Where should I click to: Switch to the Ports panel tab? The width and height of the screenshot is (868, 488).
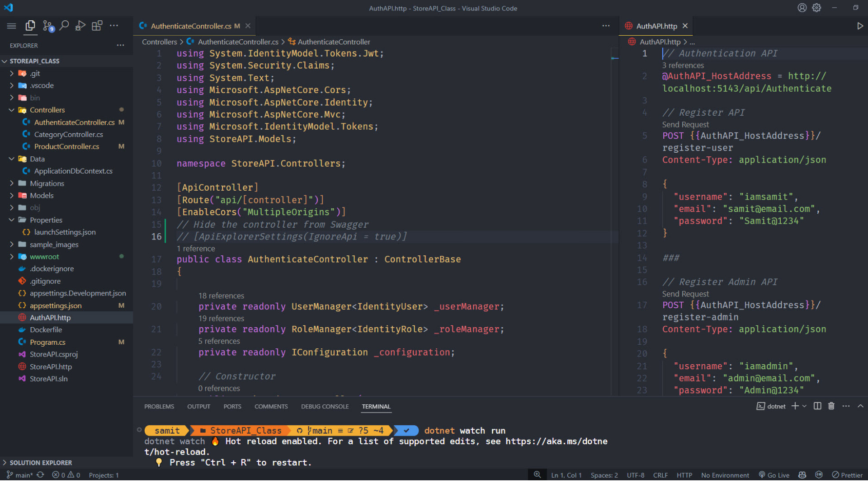(232, 406)
